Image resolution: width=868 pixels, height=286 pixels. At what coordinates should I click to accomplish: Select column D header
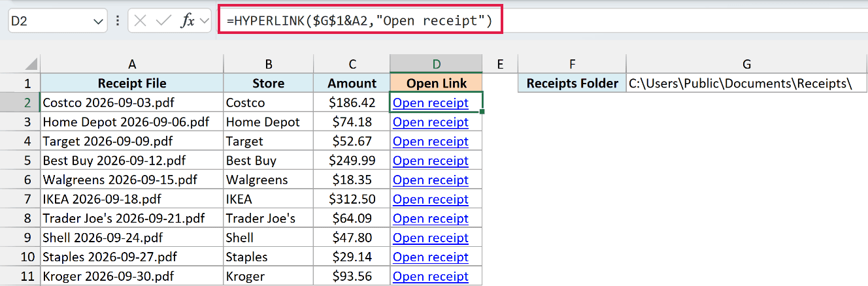click(x=436, y=64)
